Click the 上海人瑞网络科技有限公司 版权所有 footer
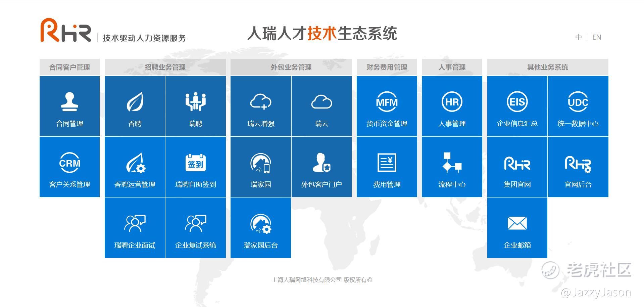This screenshot has height=307, width=644. pyautogui.click(x=322, y=280)
